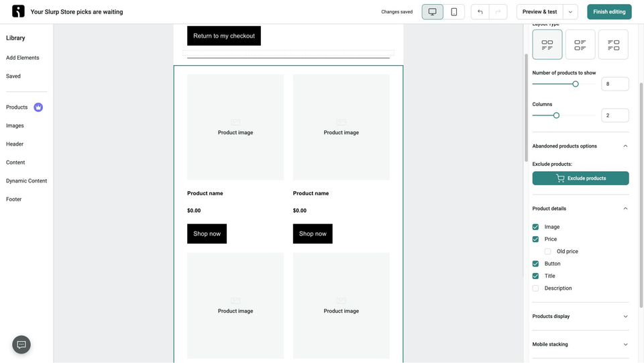This screenshot has height=363, width=644.
Task: Select the image-left list layout type
Action: [x=580, y=44]
